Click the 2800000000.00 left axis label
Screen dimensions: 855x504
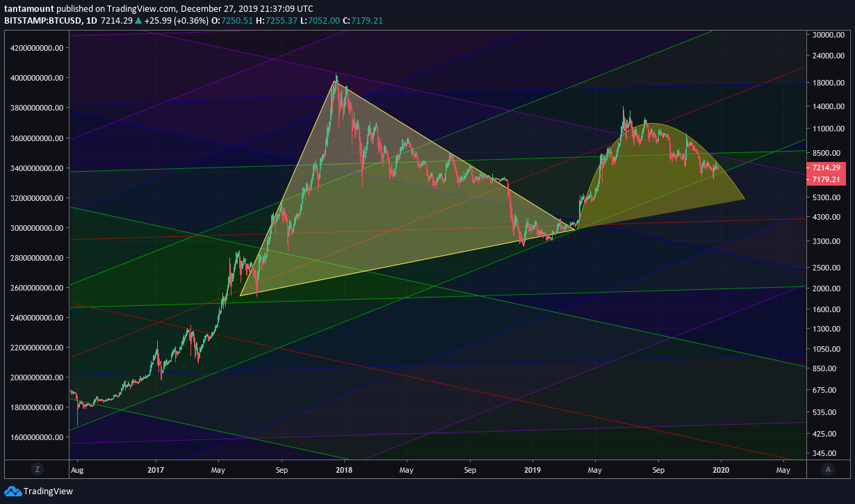(38, 257)
